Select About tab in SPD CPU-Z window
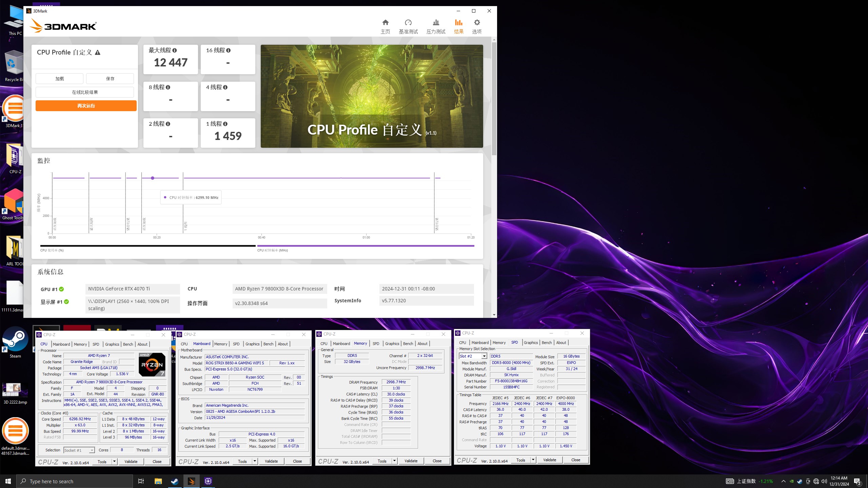Image resolution: width=868 pixels, height=488 pixels. 561,343
